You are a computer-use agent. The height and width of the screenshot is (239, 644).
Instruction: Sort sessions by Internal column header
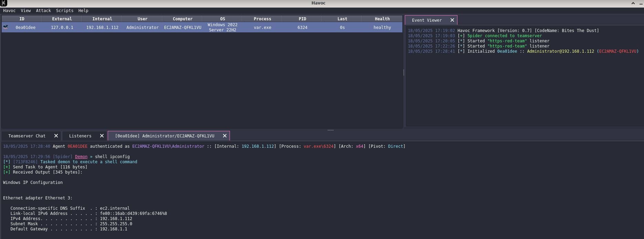tap(102, 19)
